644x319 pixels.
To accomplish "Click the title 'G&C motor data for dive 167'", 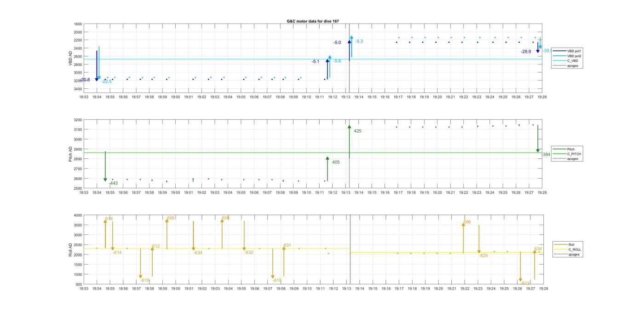I will (313, 21).
